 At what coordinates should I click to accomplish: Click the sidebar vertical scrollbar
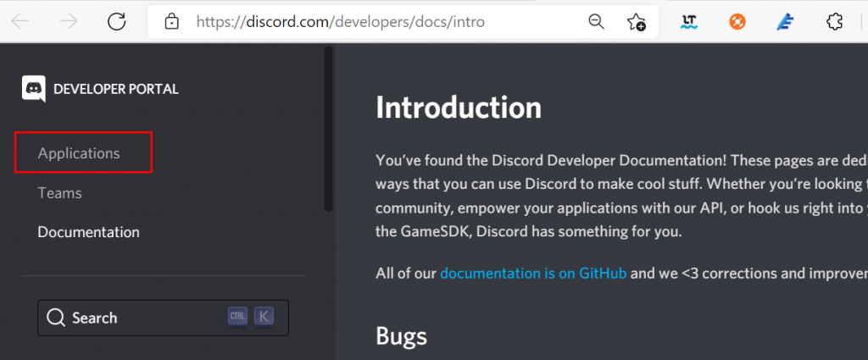click(x=328, y=129)
